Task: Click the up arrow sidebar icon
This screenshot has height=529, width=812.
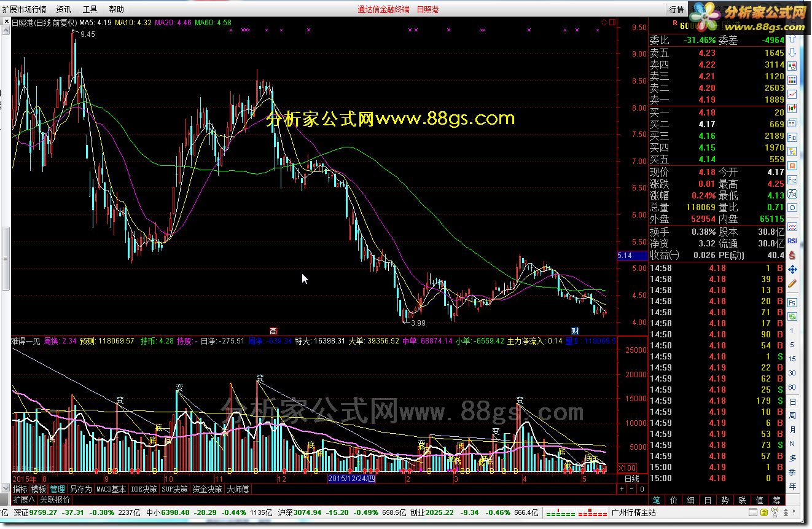Action: pos(792,38)
